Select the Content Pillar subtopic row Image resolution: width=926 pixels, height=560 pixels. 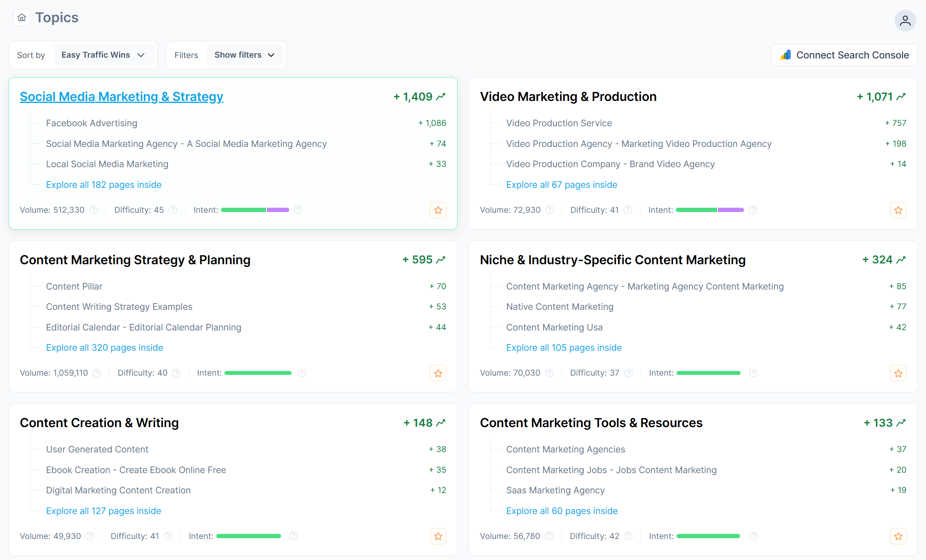coord(74,286)
